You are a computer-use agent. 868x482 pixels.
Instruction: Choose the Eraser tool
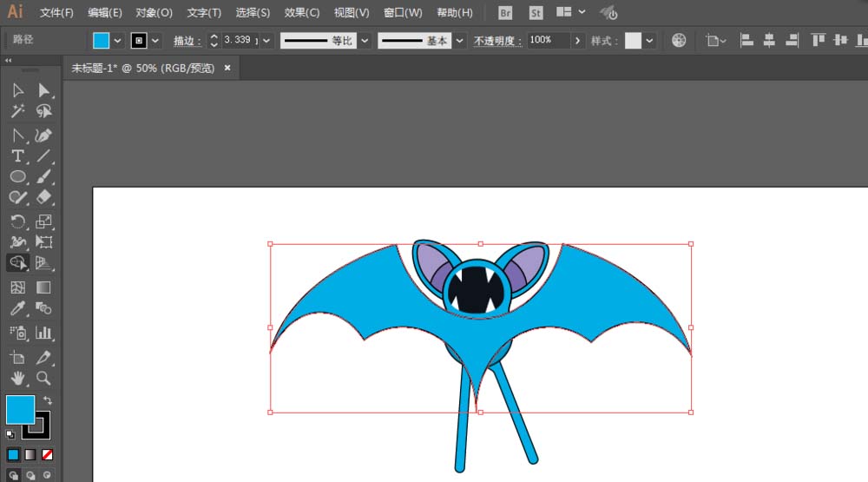tap(43, 198)
